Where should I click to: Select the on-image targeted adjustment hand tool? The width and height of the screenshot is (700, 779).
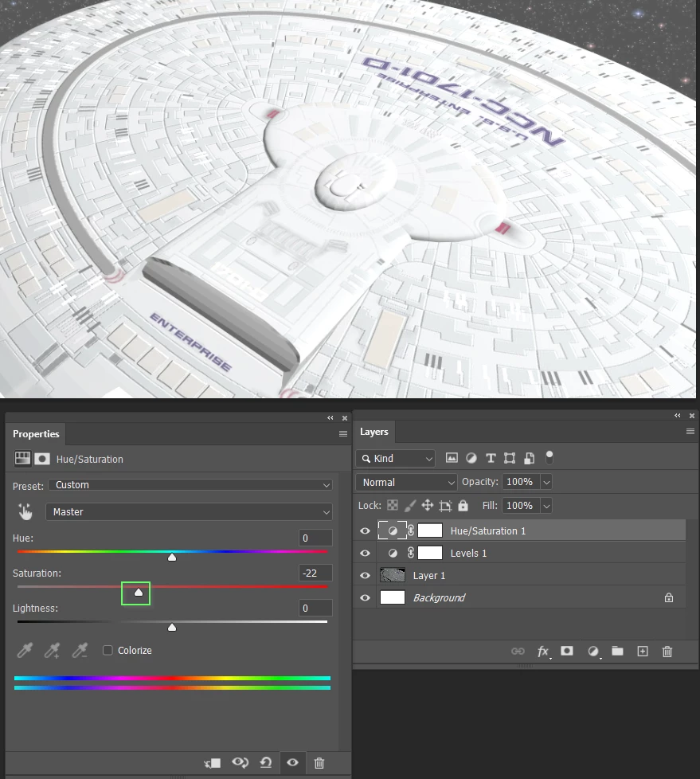(x=25, y=511)
